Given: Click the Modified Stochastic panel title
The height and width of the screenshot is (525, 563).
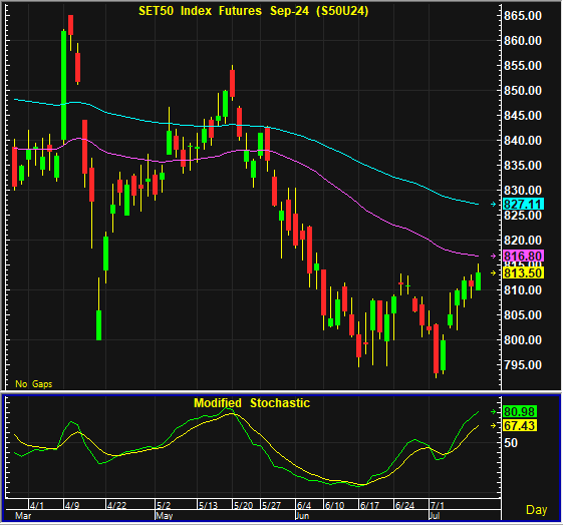Looking at the screenshot, I should [252, 403].
